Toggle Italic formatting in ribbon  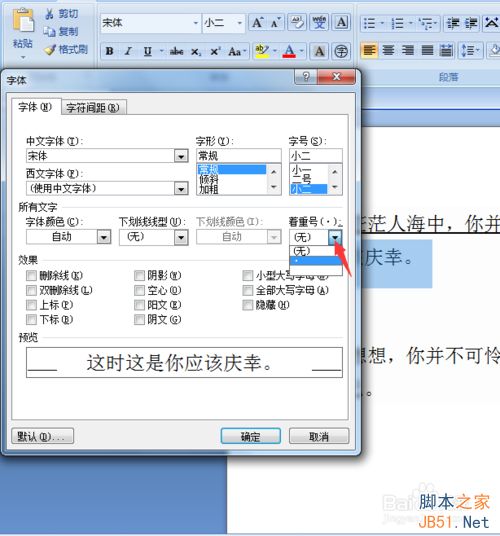[x=128, y=51]
